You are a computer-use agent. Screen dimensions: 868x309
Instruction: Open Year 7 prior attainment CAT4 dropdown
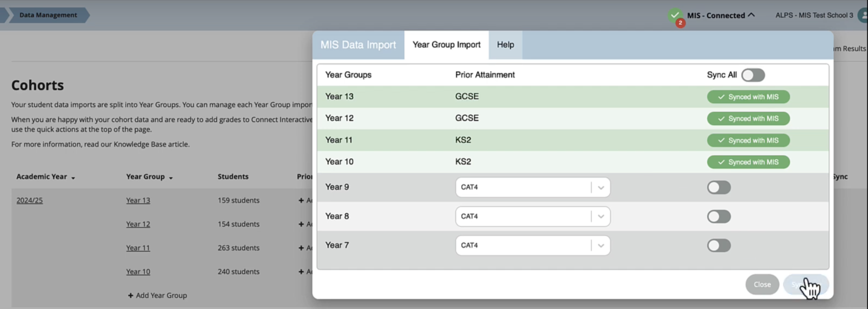[x=532, y=245]
